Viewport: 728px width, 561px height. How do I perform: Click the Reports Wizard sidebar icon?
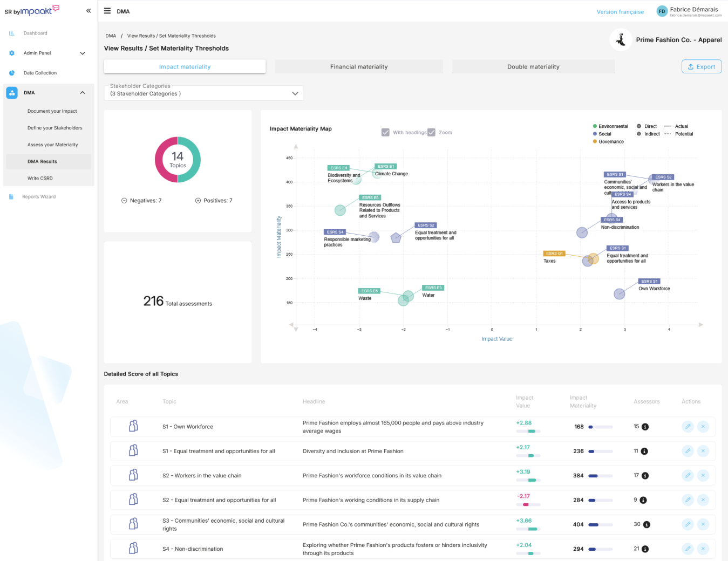11,197
